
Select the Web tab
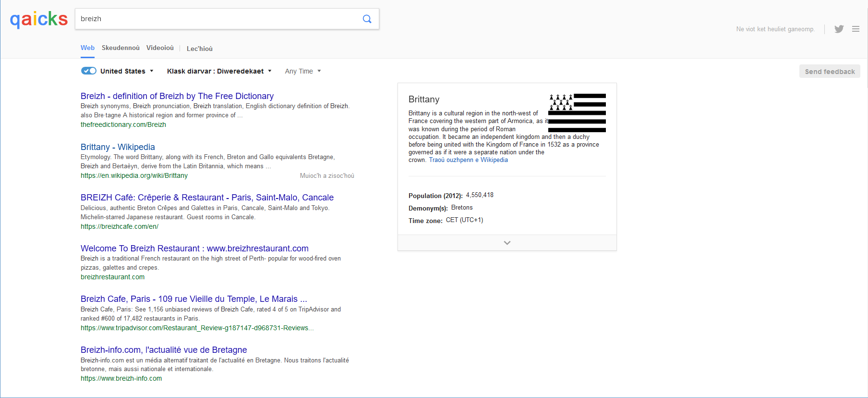[x=87, y=48]
